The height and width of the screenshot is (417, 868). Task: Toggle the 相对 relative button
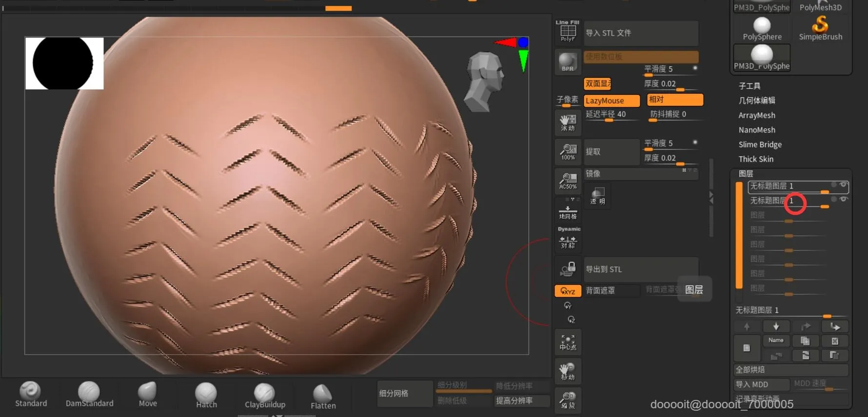point(675,99)
